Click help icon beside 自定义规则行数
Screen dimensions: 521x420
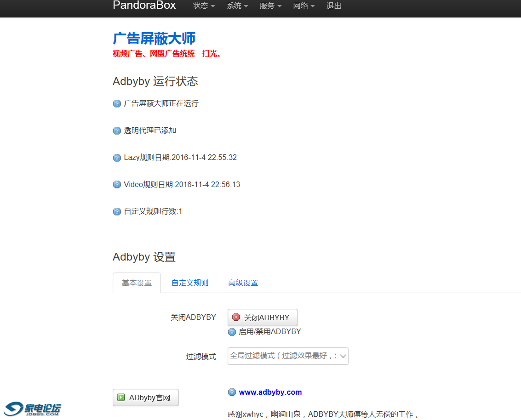[x=117, y=211]
